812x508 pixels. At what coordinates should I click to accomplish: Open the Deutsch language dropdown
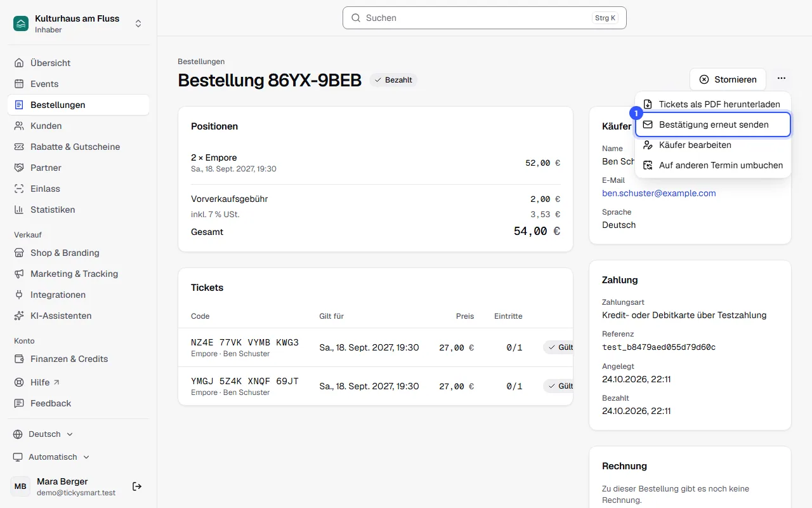pyautogui.click(x=43, y=434)
